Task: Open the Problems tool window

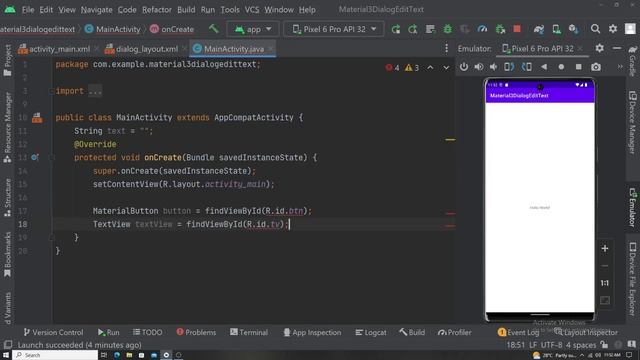Action: click(196, 332)
